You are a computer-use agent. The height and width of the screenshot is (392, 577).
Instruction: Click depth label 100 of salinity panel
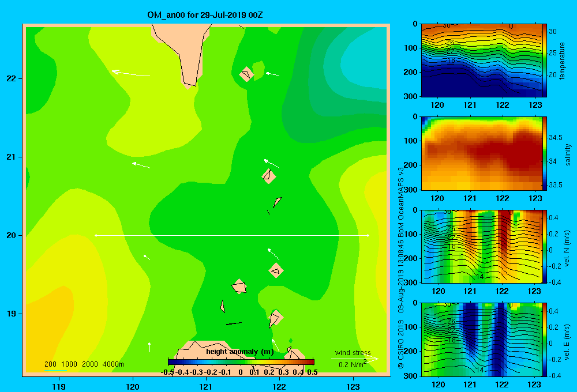point(411,141)
